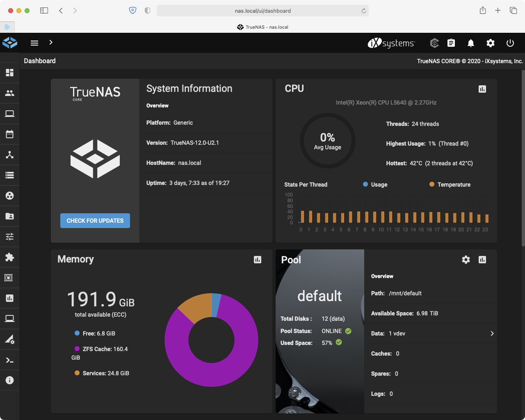This screenshot has width=525, height=420.
Task: Open CPU reports chart icon
Action: 482,89
